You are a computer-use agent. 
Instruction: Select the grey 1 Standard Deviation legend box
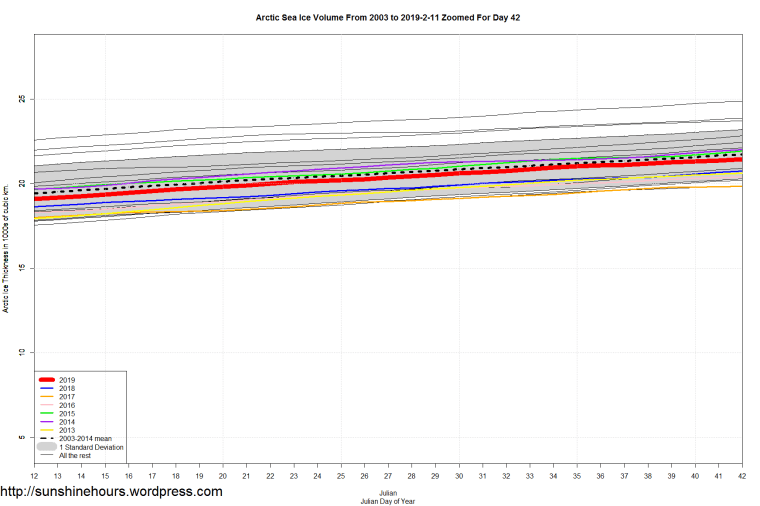pyautogui.click(x=46, y=447)
